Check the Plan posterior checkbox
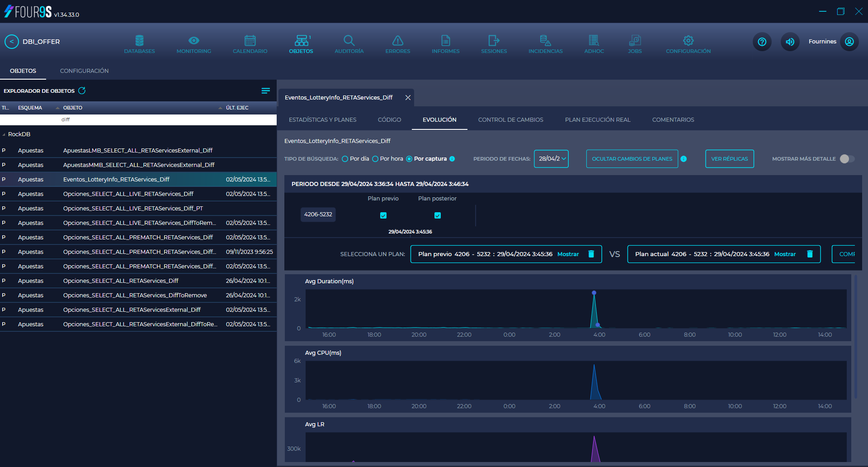Viewport: 868px width, 467px height. pos(437,215)
